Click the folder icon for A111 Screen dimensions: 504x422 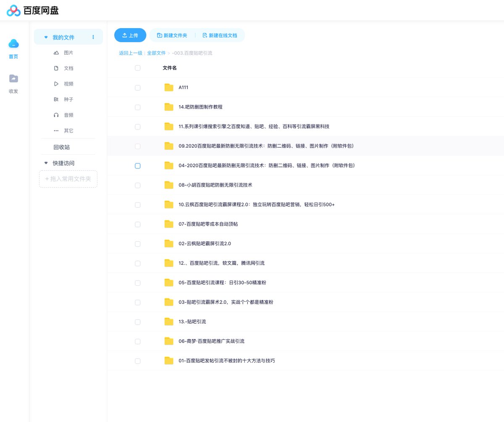169,87
